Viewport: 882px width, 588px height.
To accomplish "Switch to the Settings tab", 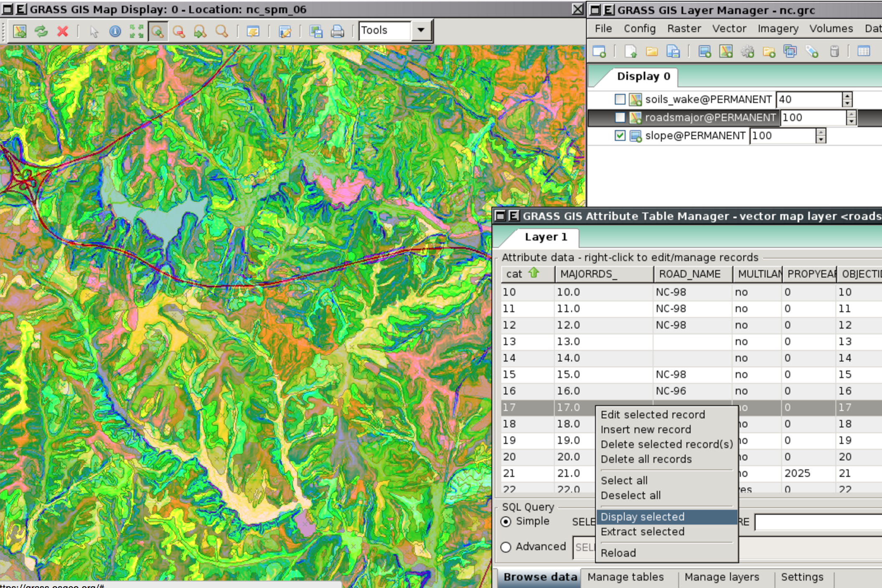I will (x=802, y=577).
